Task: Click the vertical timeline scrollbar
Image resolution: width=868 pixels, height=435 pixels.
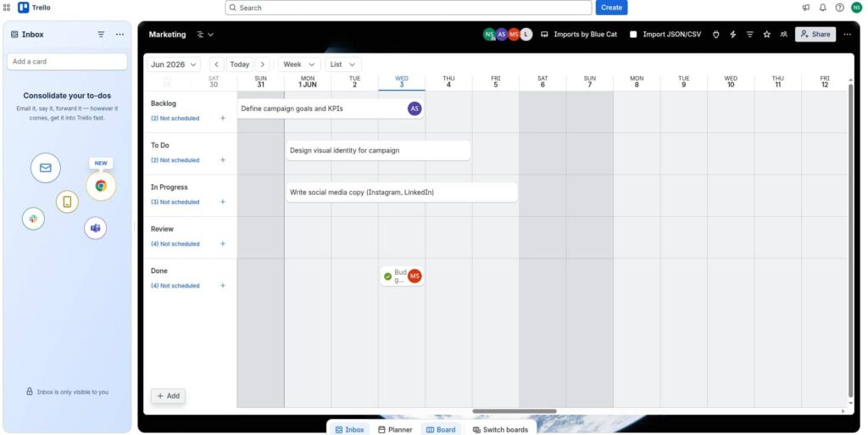Action: click(851, 241)
